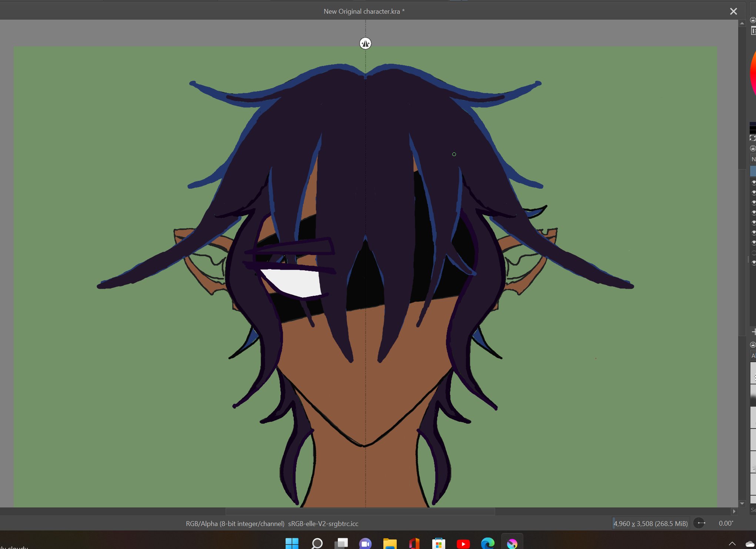
Task: Click the sRGB-elle-V2-srgbtrc.icc profile label
Action: pyautogui.click(x=323, y=523)
